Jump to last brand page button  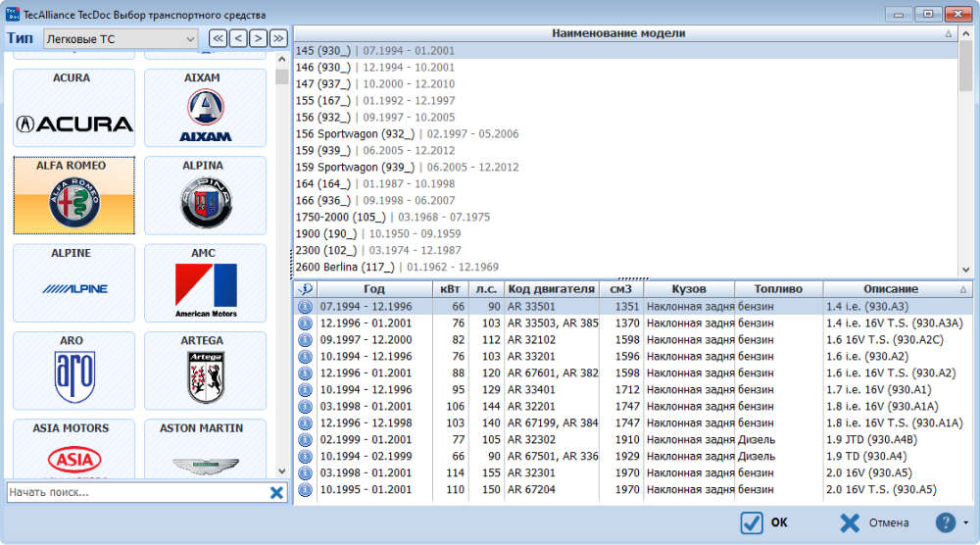(x=278, y=39)
